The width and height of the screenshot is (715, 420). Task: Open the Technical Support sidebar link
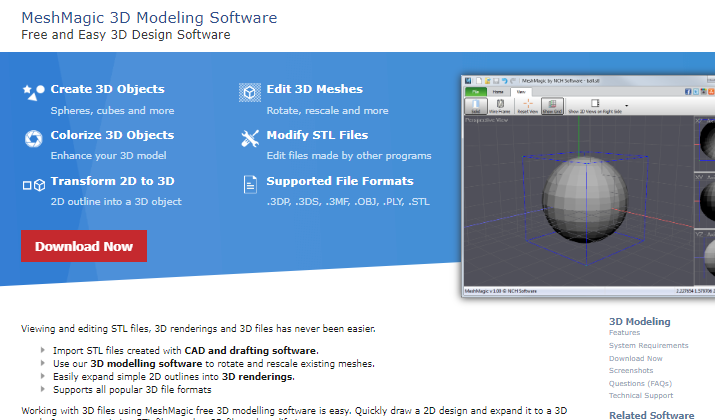pyautogui.click(x=641, y=395)
